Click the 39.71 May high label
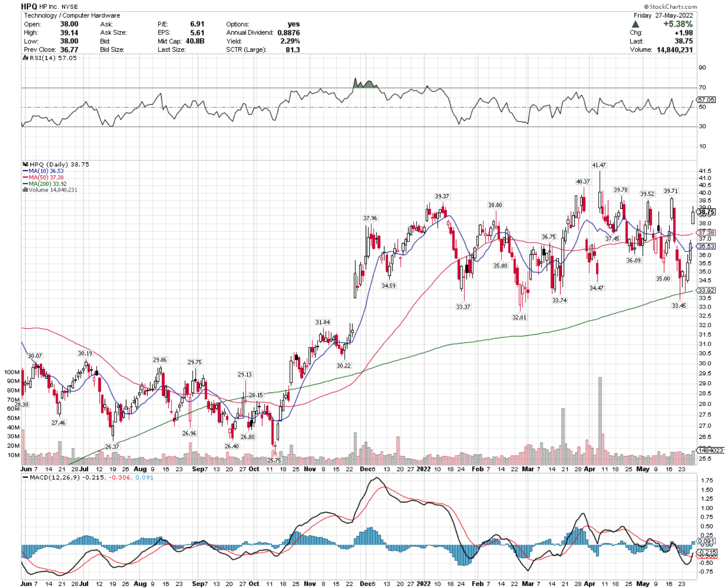 click(x=671, y=191)
